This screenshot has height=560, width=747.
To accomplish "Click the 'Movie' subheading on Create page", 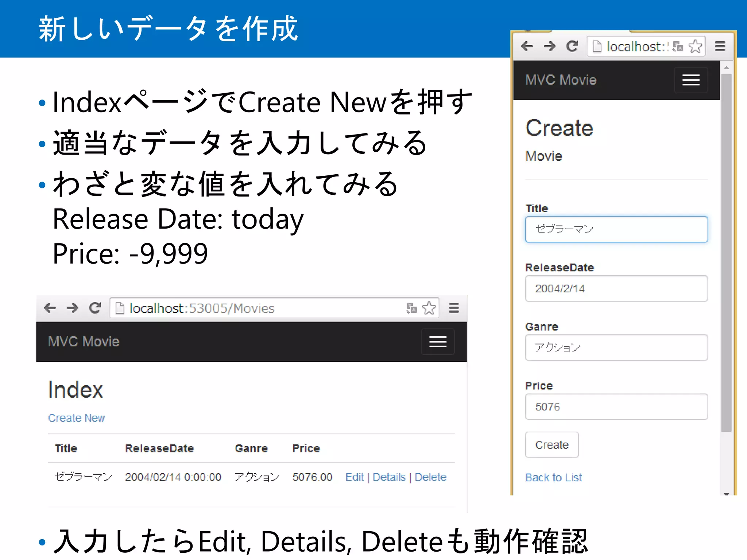I will coord(543,156).
